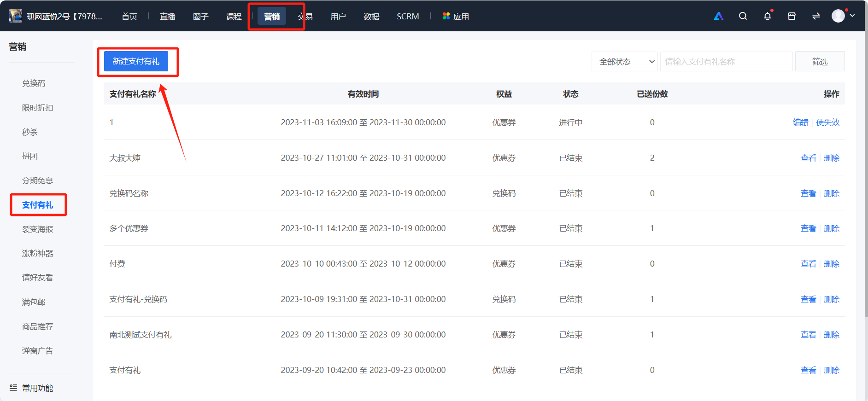The width and height of the screenshot is (868, 401).
Task: Click the 南北测试支付有礼 name cell
Action: 141,335
